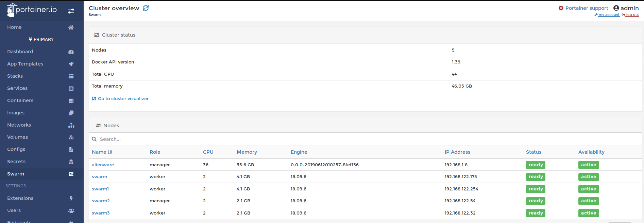The height and width of the screenshot is (223, 644).
Task: Click the 33.6 GB memory cell
Action: pyautogui.click(x=245, y=165)
